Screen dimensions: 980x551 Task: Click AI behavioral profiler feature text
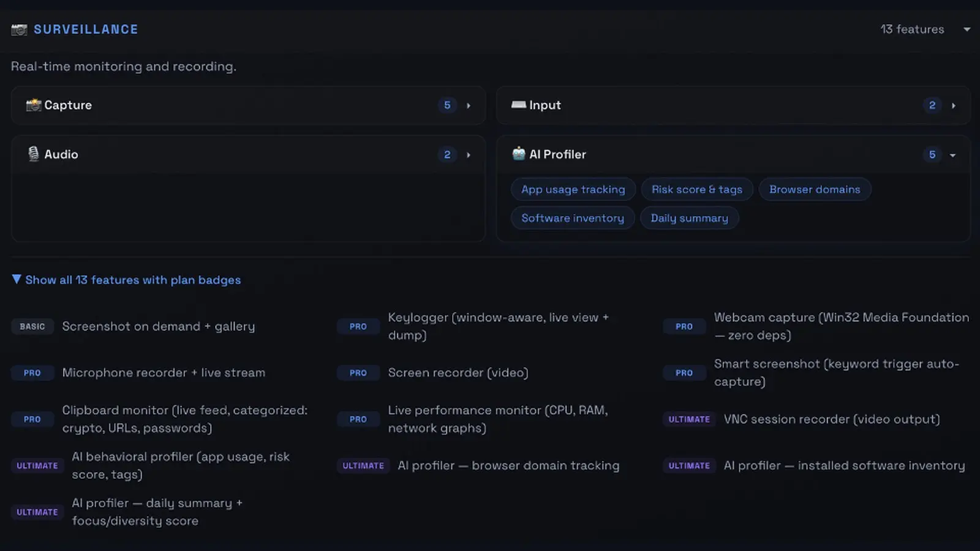pyautogui.click(x=181, y=466)
